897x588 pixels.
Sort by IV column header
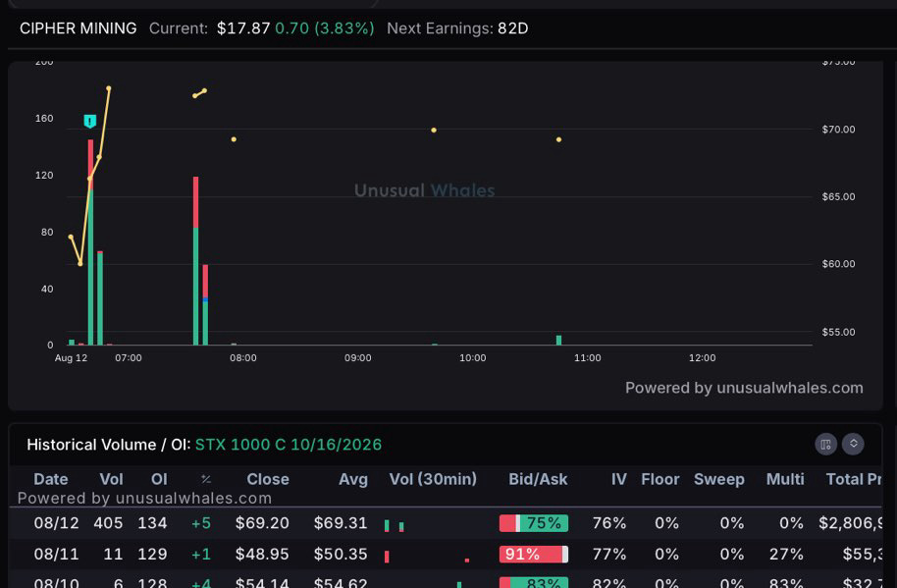tap(618, 479)
